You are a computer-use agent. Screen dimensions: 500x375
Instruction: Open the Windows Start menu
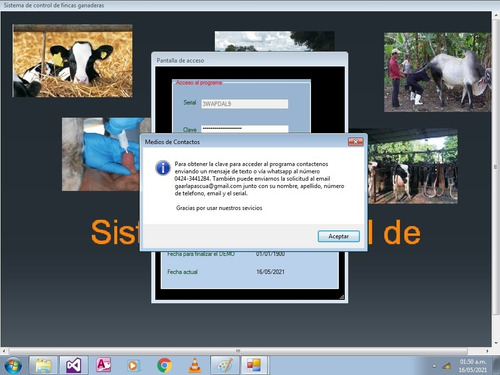pyautogui.click(x=13, y=365)
